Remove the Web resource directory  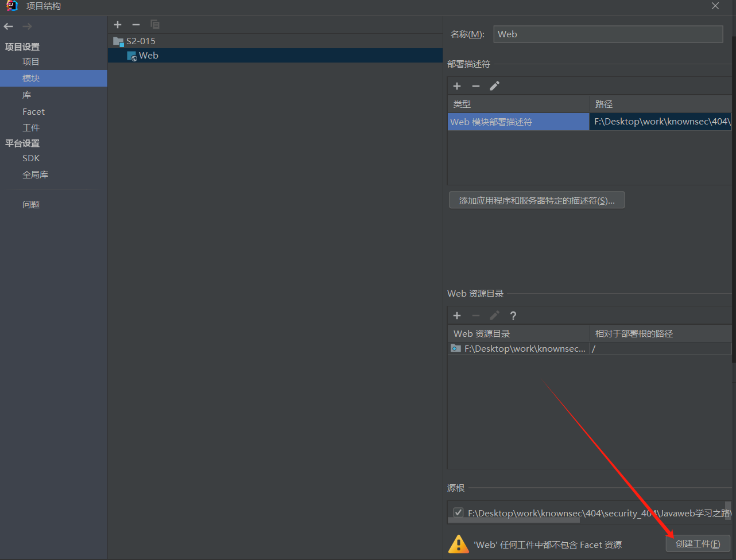click(476, 316)
